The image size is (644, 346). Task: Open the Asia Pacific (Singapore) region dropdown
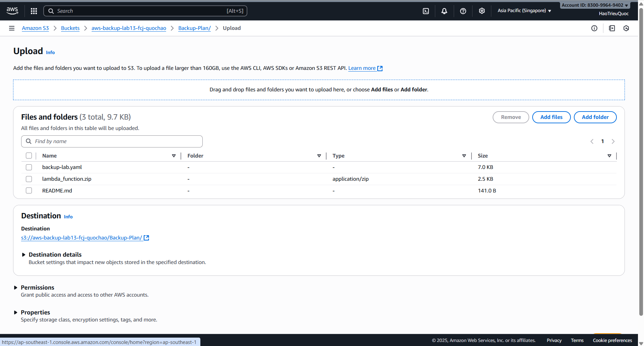[524, 11]
